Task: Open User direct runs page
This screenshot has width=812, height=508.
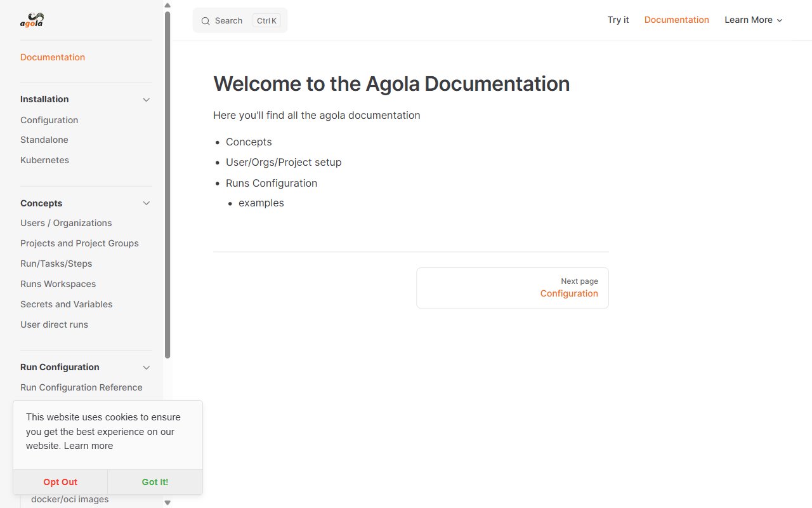Action: point(55,324)
